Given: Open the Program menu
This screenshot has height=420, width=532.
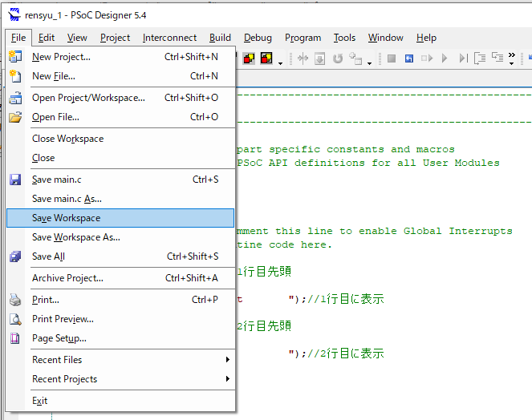Looking at the screenshot, I should coord(303,38).
